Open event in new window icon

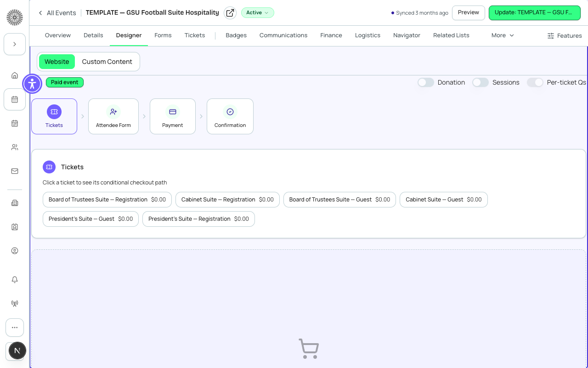pyautogui.click(x=230, y=13)
